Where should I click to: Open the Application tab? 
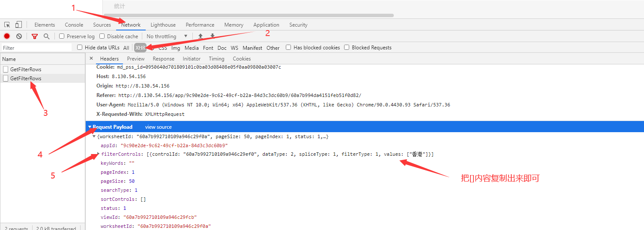pos(266,25)
